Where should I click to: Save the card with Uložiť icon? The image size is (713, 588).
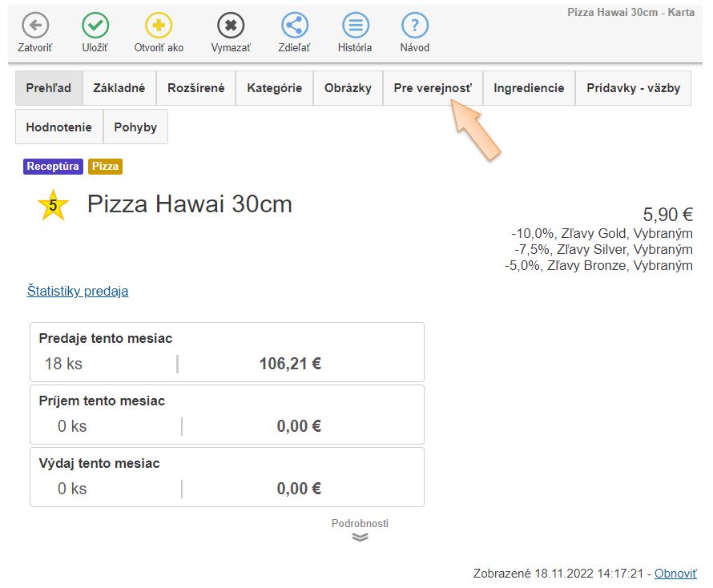point(95,26)
